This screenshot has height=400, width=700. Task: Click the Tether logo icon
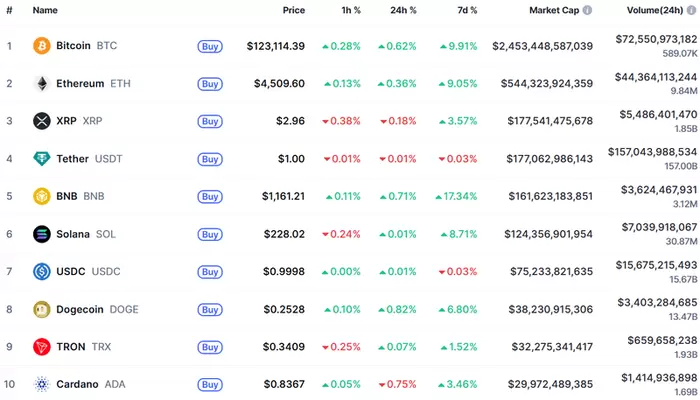(41, 158)
